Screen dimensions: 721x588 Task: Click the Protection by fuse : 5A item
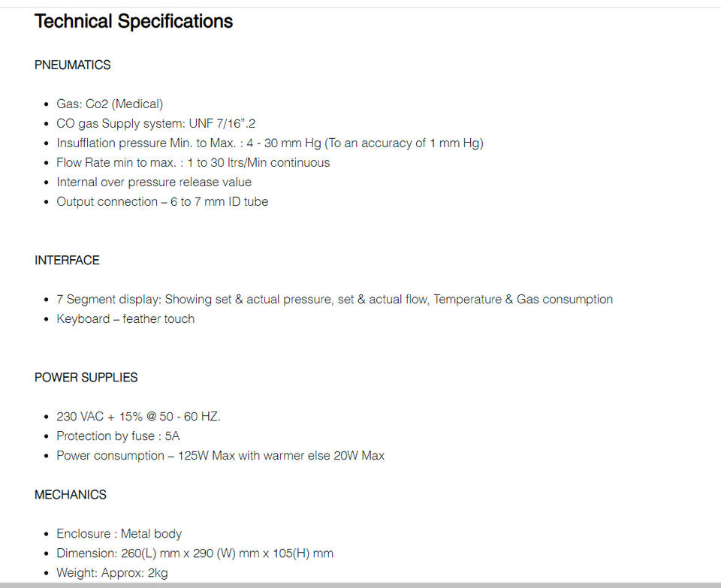[118, 436]
